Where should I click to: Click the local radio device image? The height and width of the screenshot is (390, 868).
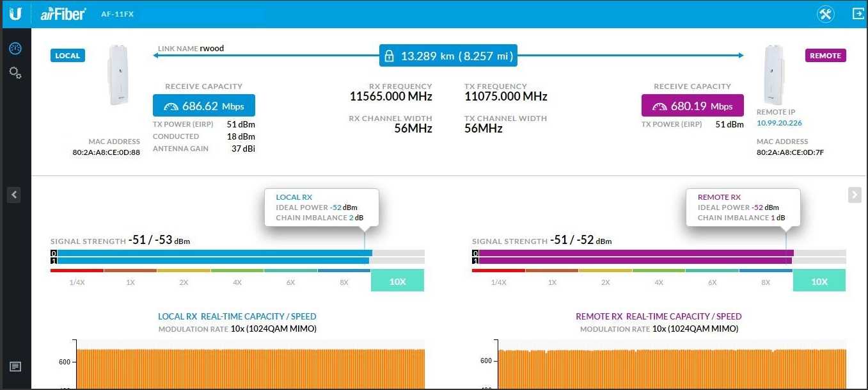(x=119, y=75)
